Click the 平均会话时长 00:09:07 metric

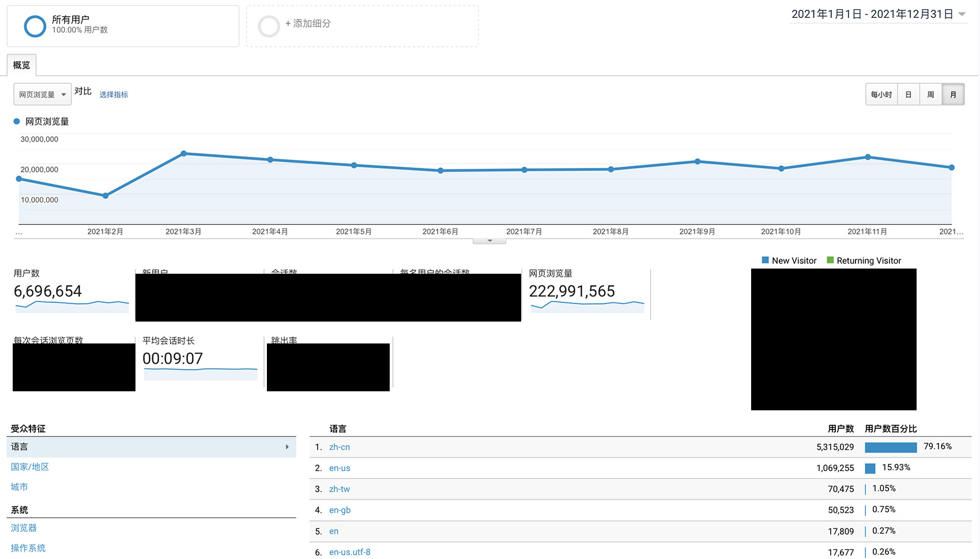coord(172,359)
